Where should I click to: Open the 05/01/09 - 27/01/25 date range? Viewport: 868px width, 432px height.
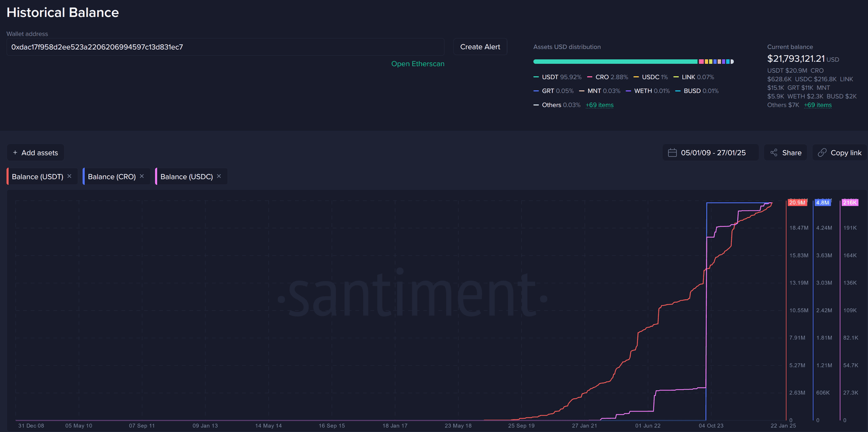click(713, 152)
